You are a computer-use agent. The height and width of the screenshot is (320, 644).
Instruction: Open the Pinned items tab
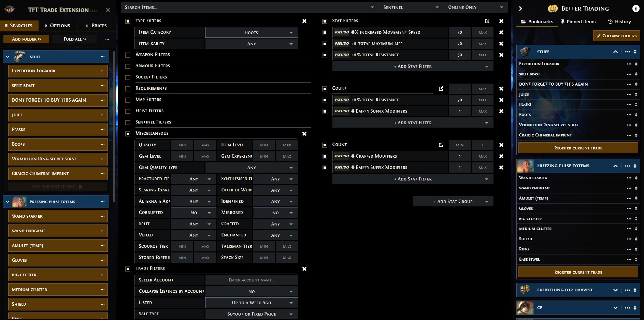(578, 21)
